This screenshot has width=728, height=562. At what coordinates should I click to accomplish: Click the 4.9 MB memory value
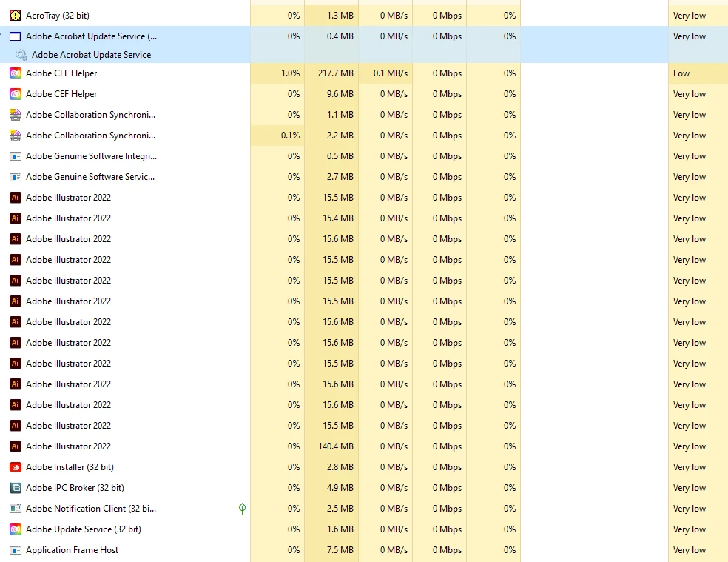click(340, 488)
